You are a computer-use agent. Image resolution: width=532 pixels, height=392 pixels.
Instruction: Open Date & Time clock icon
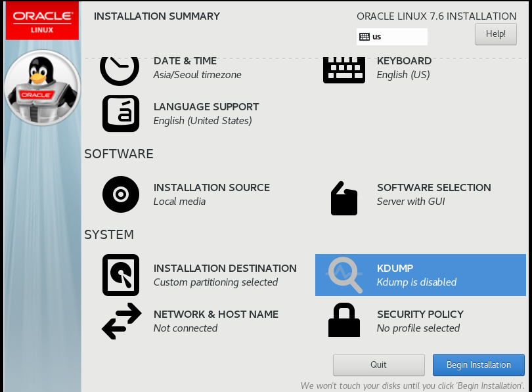click(x=120, y=71)
